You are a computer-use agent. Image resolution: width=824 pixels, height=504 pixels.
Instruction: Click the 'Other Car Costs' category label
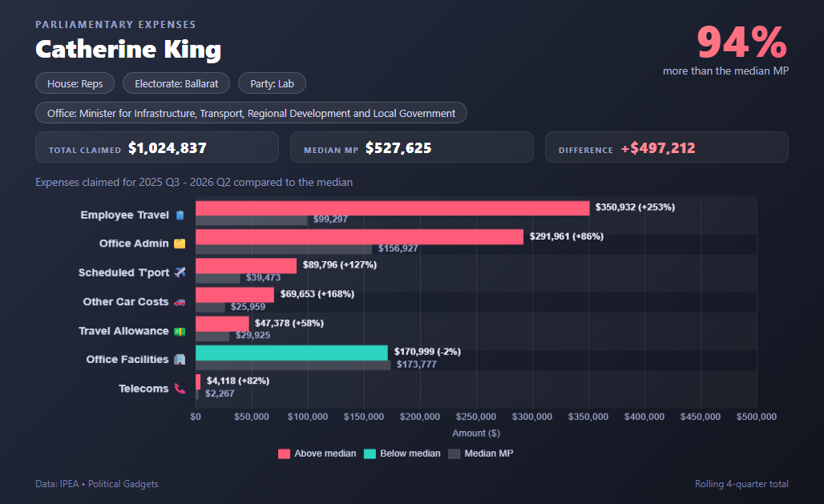126,301
